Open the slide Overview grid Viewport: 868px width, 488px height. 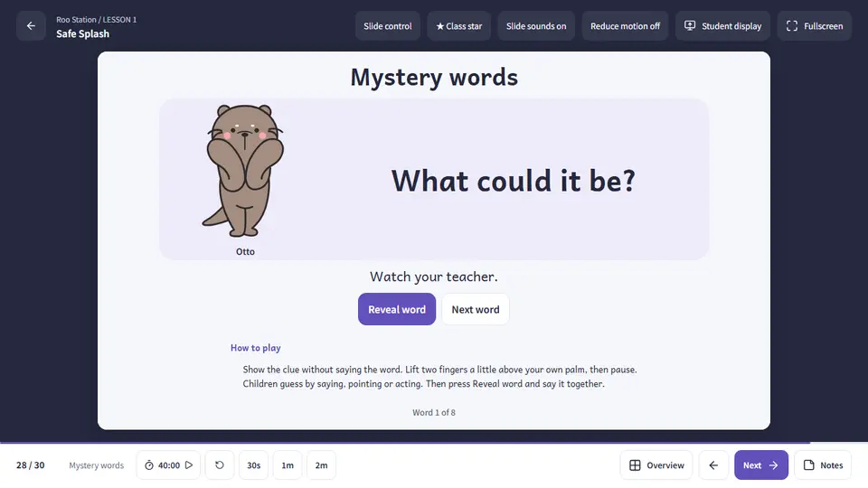pos(656,465)
